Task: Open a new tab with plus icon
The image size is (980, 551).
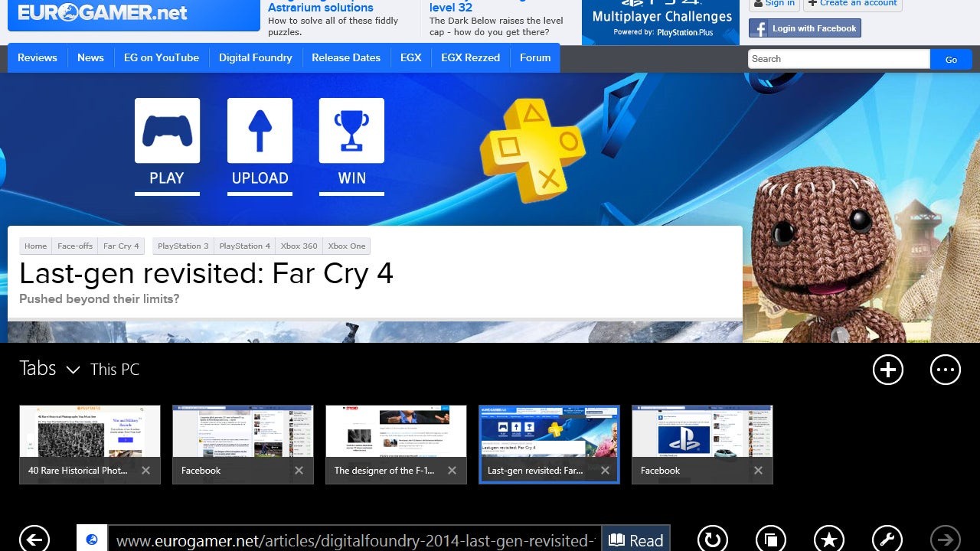Action: tap(887, 370)
